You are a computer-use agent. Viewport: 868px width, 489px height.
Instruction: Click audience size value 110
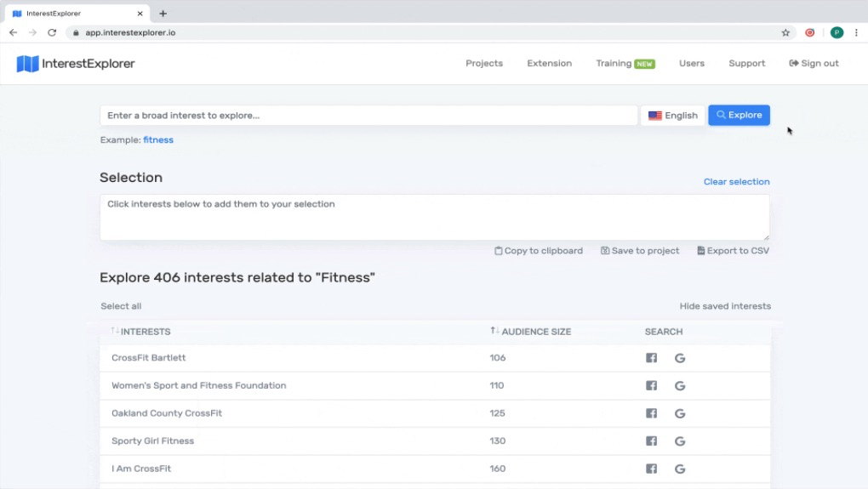(497, 385)
